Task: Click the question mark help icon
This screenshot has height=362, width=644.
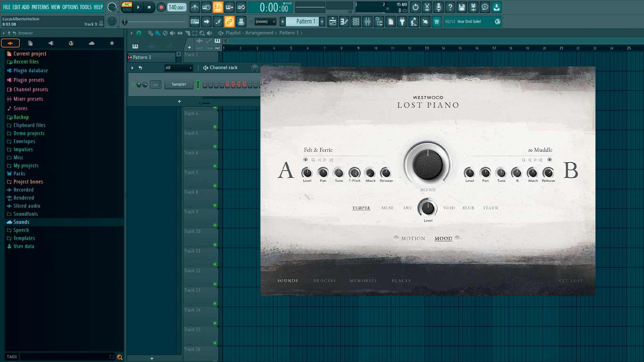Action: (x=450, y=7)
